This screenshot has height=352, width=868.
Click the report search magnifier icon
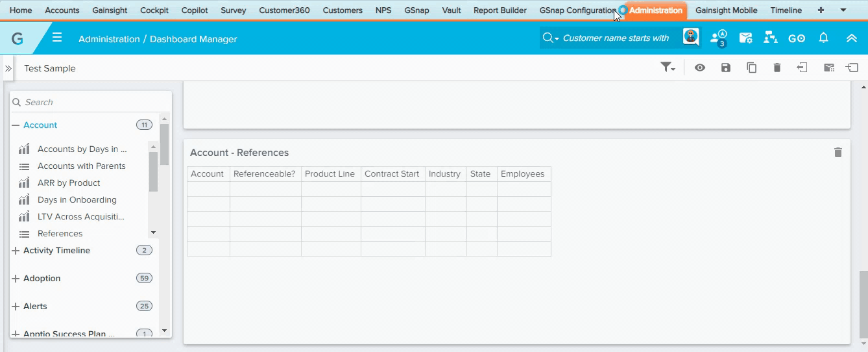coord(17,102)
